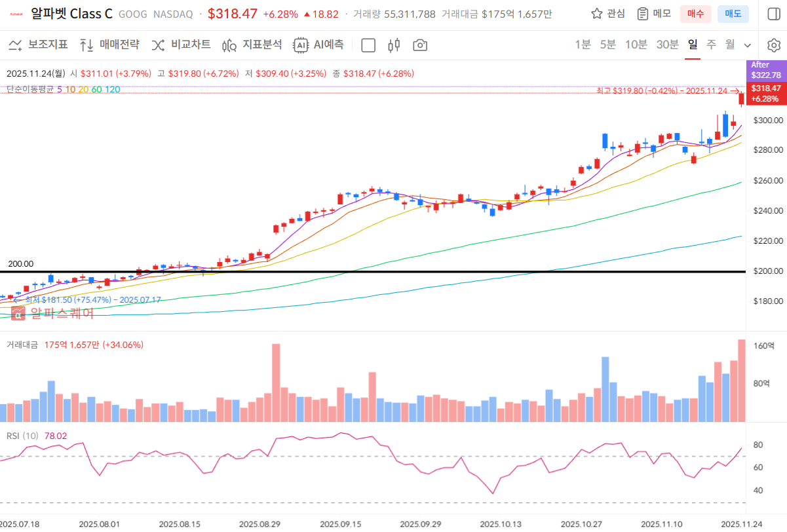This screenshot has height=532, width=787.
Task: Open the 보조지표 indicators menu
Action: 38,45
